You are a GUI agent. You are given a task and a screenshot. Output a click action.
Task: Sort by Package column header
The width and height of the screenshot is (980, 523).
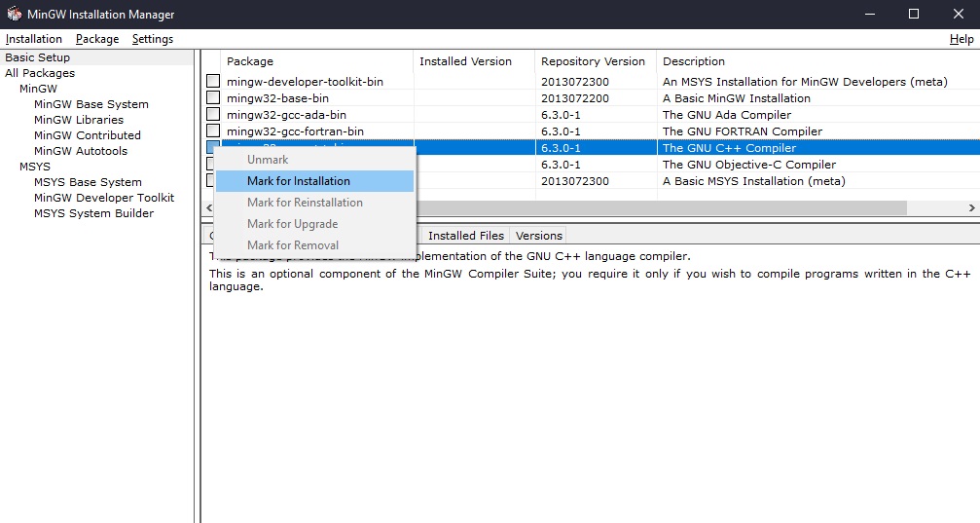(317, 61)
